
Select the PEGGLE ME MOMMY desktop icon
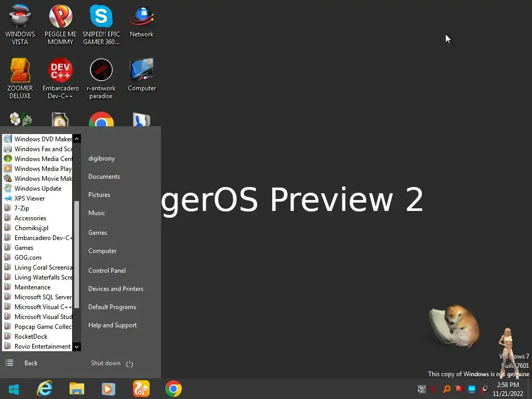click(x=60, y=25)
